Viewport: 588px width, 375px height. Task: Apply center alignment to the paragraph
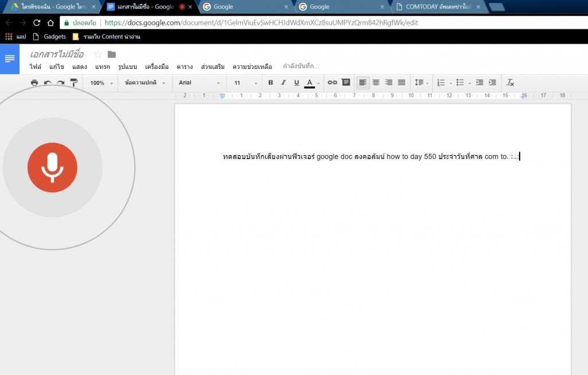(x=376, y=82)
